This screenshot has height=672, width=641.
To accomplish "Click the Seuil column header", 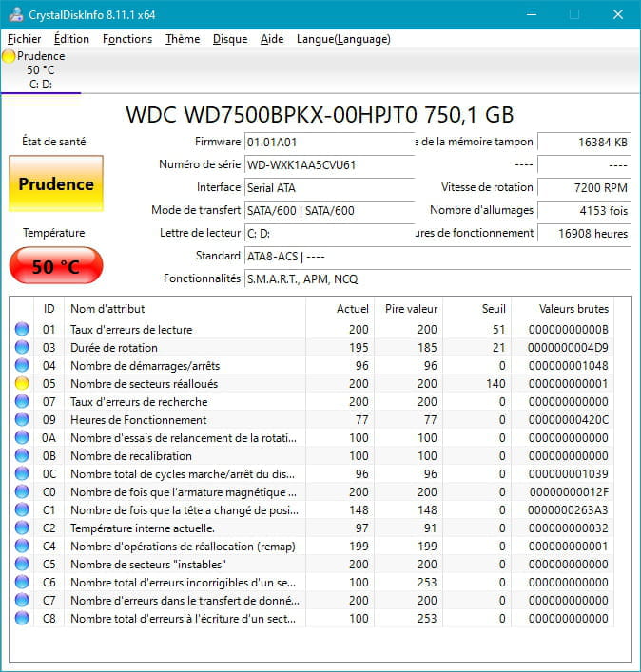I will pos(477,309).
